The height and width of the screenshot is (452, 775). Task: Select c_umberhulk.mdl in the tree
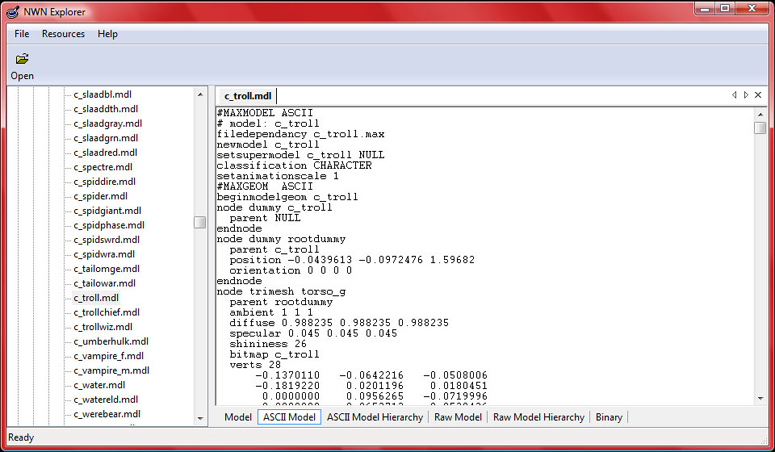[111, 342]
